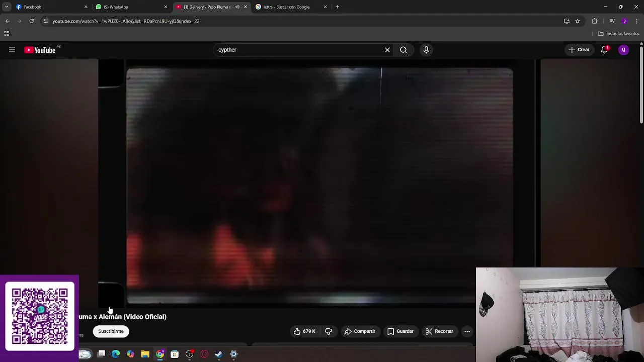Viewport: 644px width, 362px height.
Task: Click the address bar URL
Action: click(126, 21)
